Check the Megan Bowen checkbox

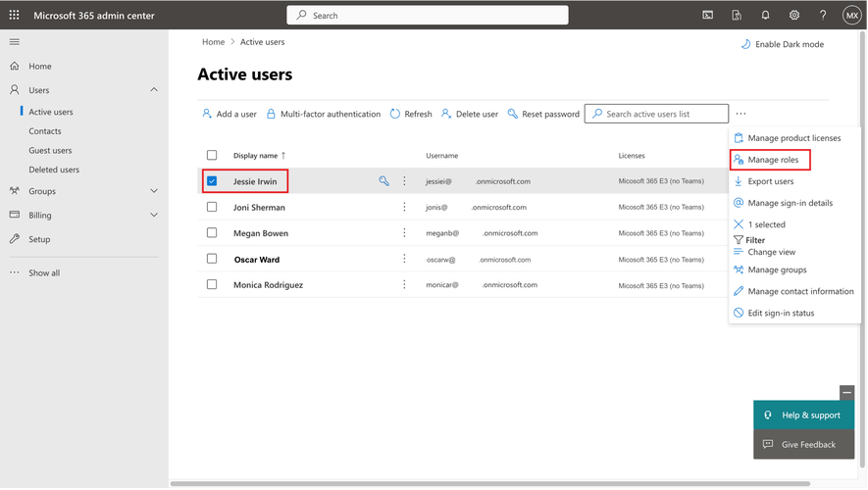212,233
